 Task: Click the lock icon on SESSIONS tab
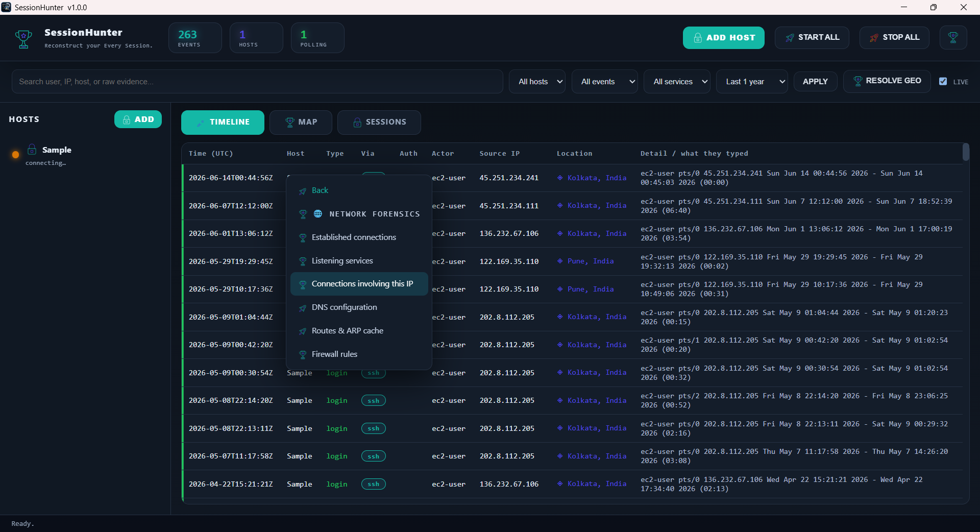click(357, 123)
